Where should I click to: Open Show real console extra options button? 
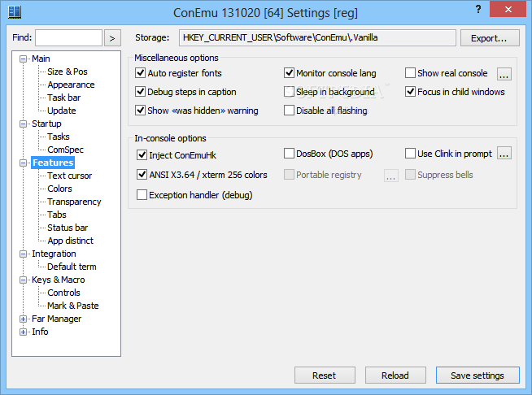click(504, 74)
